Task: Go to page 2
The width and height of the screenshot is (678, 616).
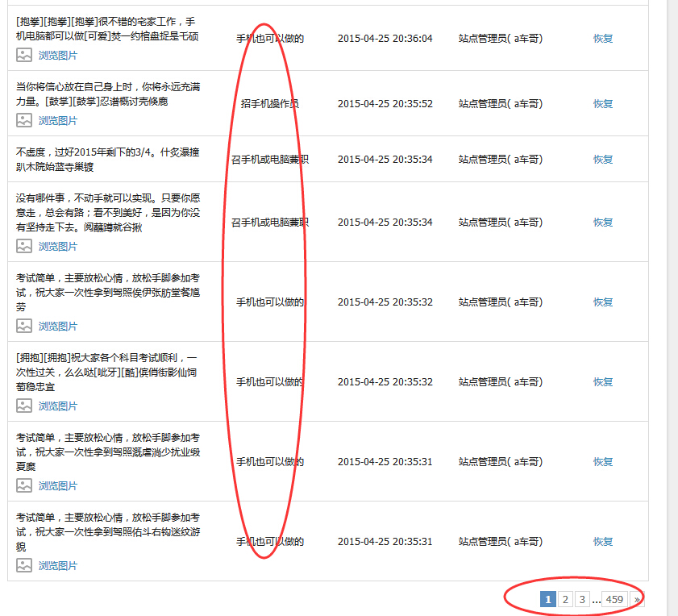Action: click(564, 599)
